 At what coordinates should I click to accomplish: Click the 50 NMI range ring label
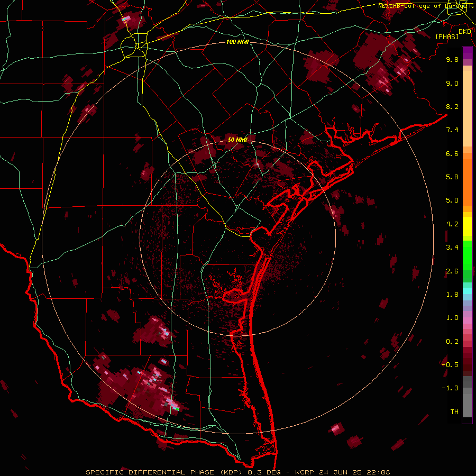coord(237,140)
